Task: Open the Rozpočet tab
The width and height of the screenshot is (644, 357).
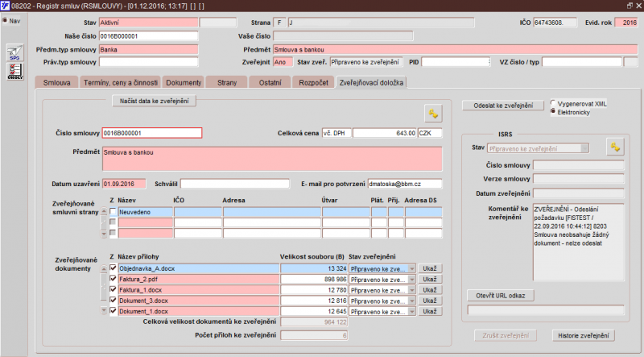Action: (313, 82)
